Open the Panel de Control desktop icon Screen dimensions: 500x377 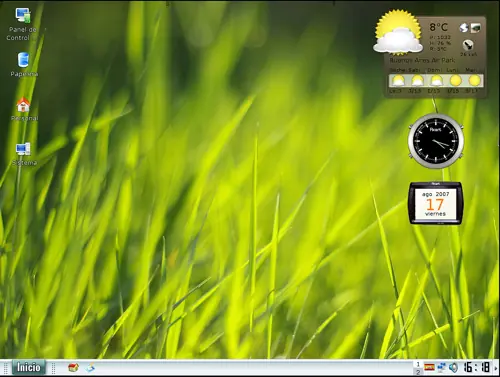(x=23, y=16)
